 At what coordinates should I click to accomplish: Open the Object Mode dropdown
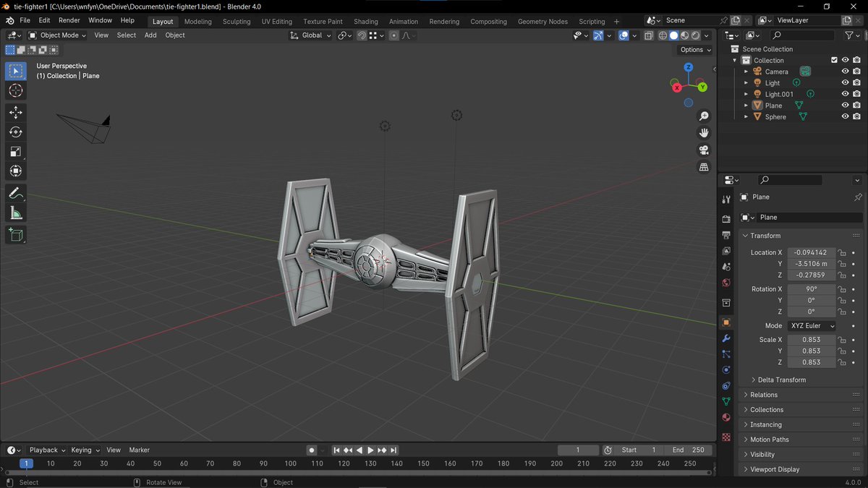coord(57,35)
